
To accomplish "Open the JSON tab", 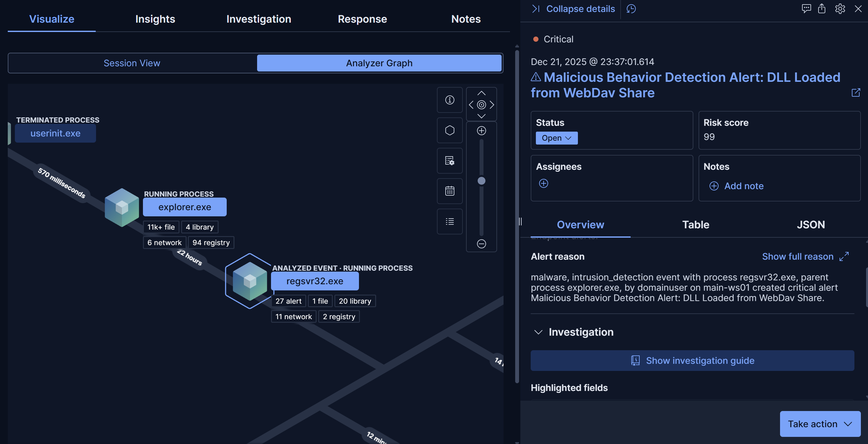I will 810,225.
